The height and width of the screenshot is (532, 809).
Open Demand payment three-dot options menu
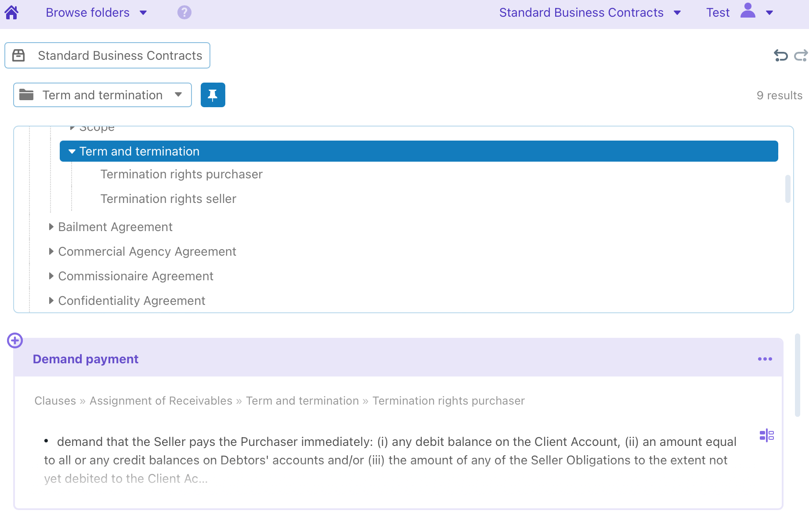tap(765, 359)
